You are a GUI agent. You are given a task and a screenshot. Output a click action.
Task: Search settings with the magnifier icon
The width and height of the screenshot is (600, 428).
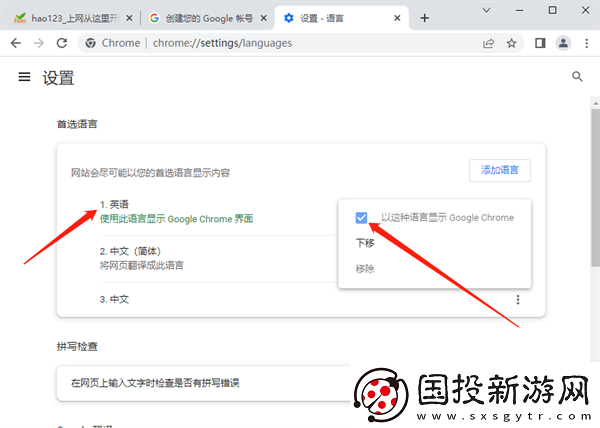(x=577, y=77)
